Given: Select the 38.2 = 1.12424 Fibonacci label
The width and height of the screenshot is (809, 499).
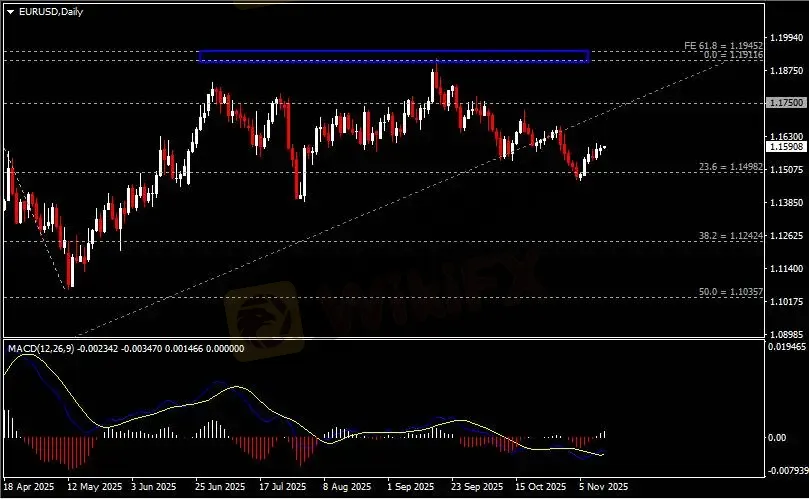Looking at the screenshot, I should [x=731, y=236].
